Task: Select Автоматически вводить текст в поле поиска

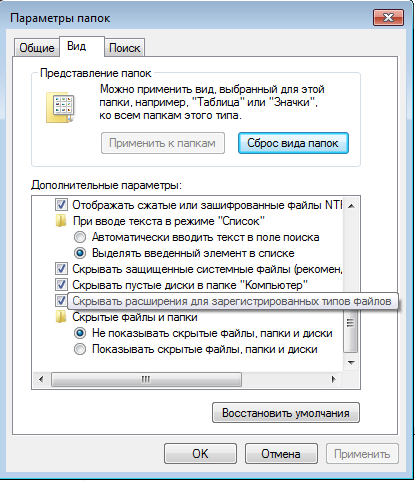Action: [80, 237]
